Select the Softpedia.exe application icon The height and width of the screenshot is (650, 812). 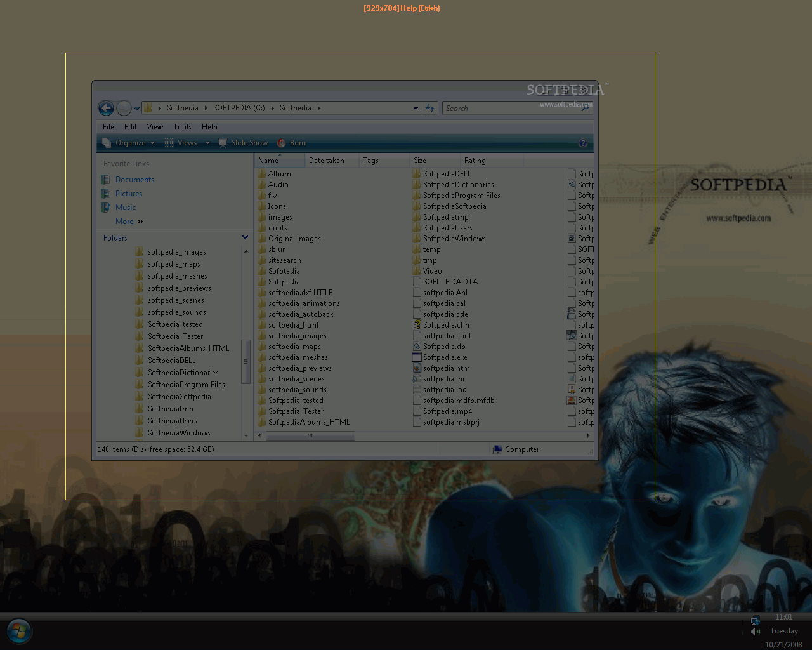tap(417, 357)
